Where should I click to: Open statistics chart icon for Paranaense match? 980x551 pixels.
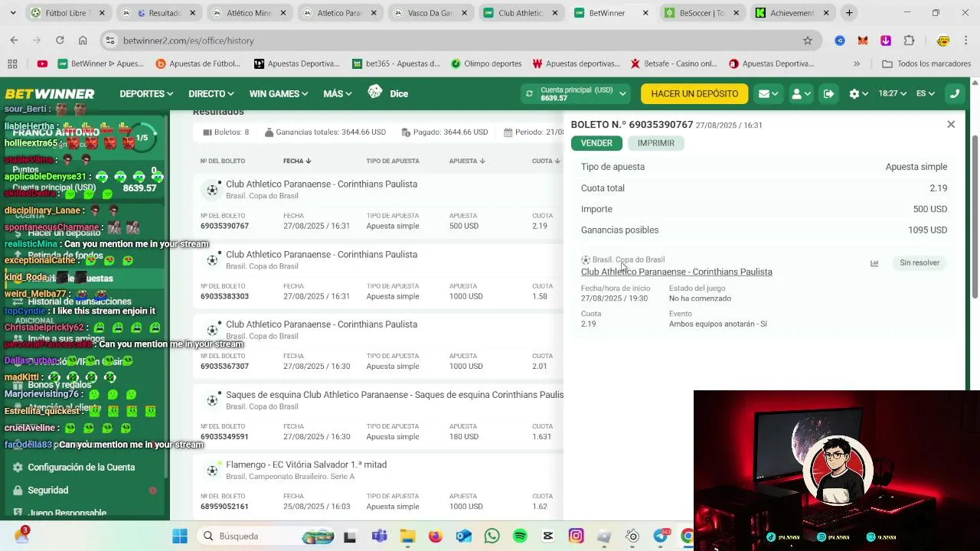pyautogui.click(x=874, y=263)
